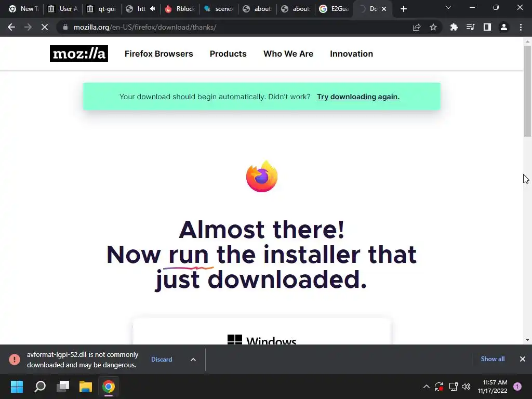Switch to the first about: tab

257,9
